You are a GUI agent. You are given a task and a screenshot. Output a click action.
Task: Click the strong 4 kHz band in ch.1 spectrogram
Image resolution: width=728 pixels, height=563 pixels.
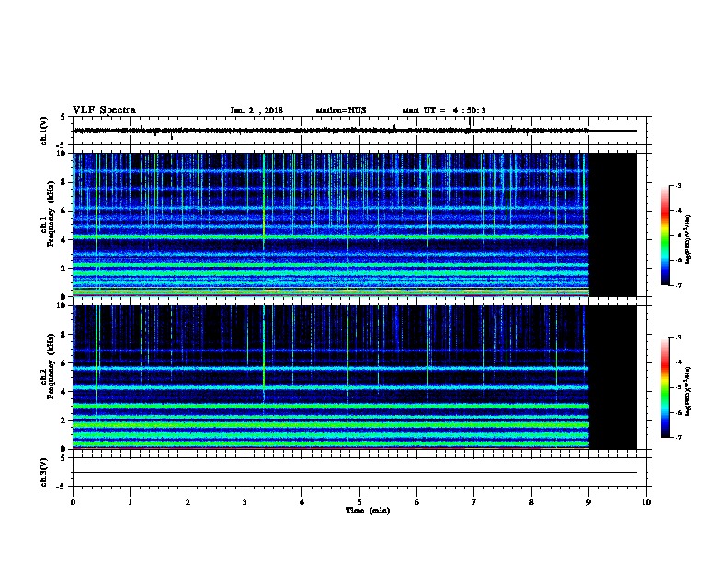pyautogui.click(x=331, y=237)
